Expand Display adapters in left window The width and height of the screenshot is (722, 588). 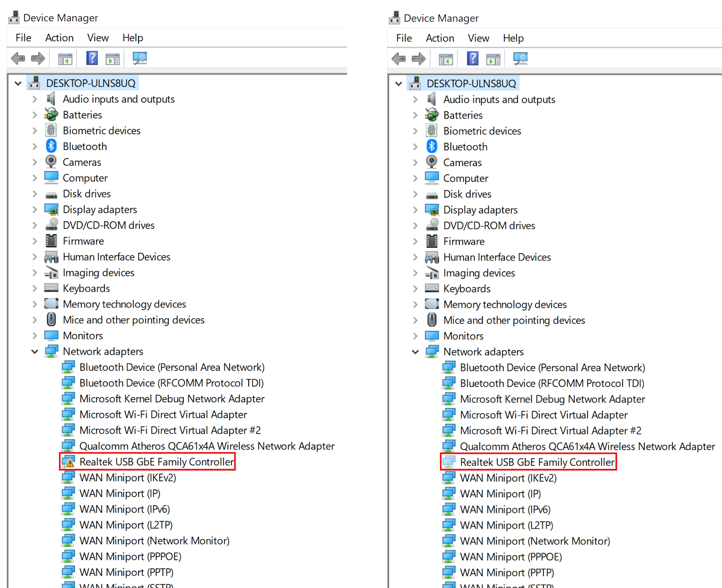[x=35, y=209]
